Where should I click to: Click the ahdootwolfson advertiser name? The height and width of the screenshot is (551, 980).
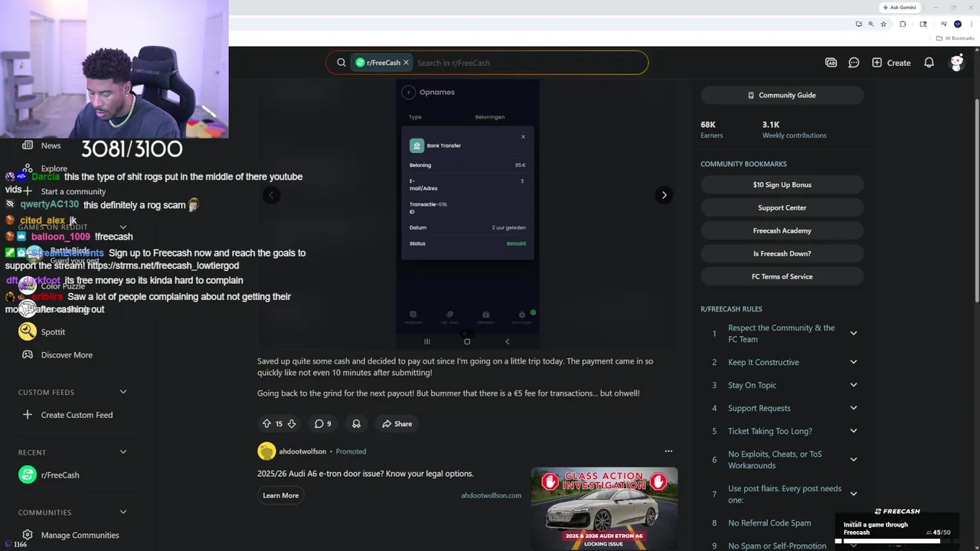coord(302,452)
